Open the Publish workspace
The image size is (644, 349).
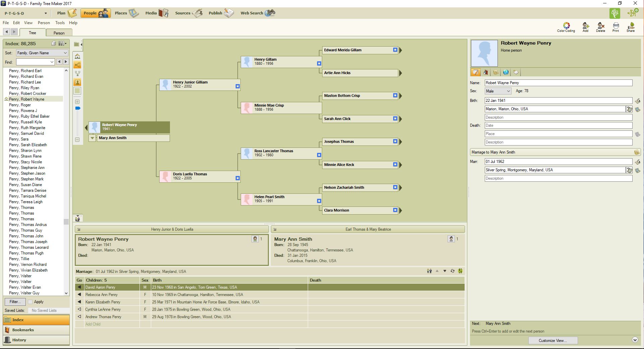221,13
